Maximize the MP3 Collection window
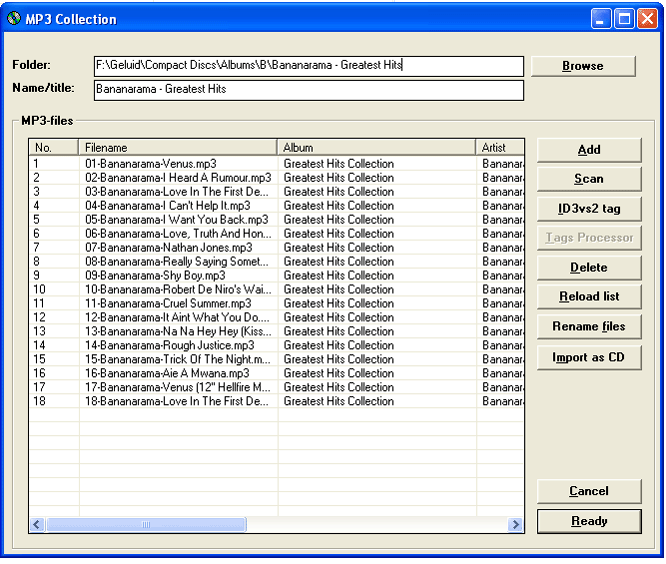Screen dimensions: 666x564 pos(624,19)
